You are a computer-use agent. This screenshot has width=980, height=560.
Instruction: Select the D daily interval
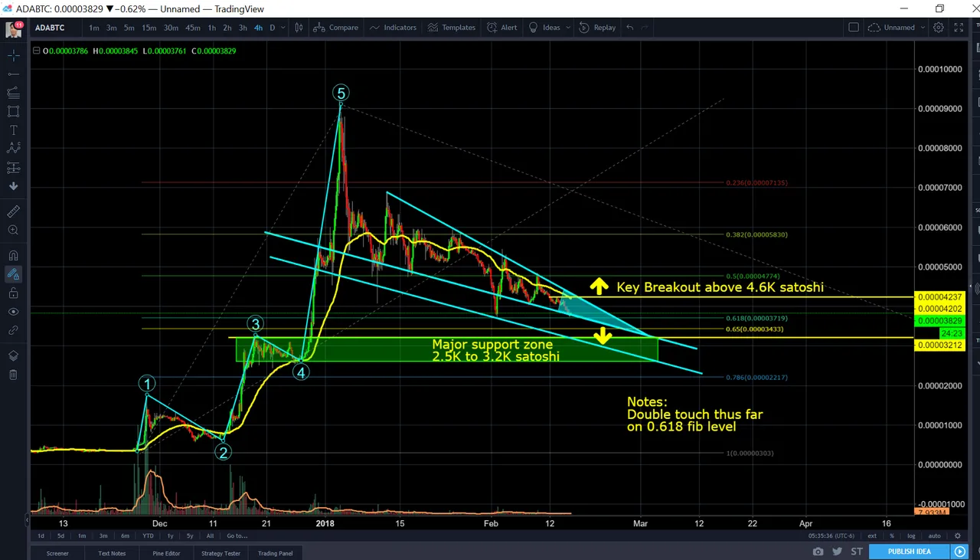(272, 28)
